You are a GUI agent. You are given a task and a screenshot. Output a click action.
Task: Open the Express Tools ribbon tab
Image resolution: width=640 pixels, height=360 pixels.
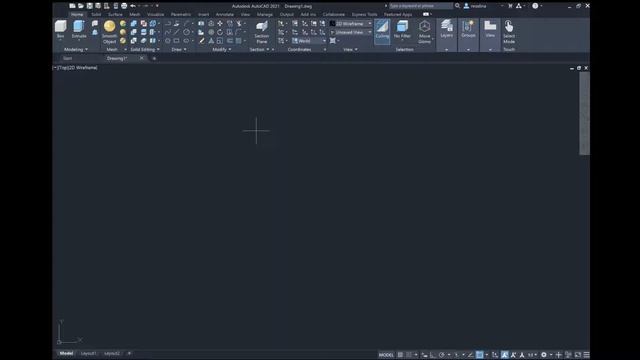point(364,14)
